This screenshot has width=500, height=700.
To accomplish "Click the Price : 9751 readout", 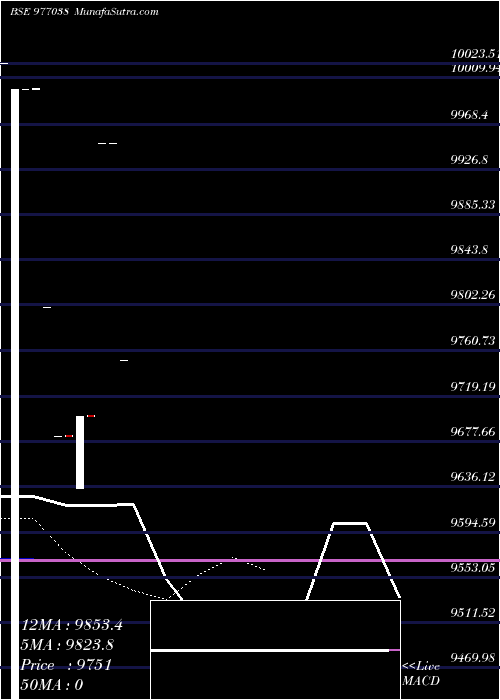I will click(66, 665).
